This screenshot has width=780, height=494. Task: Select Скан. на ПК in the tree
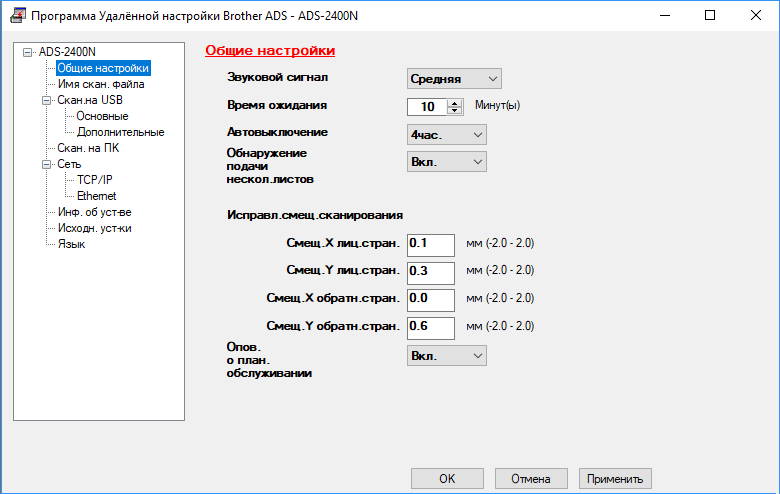click(x=88, y=148)
